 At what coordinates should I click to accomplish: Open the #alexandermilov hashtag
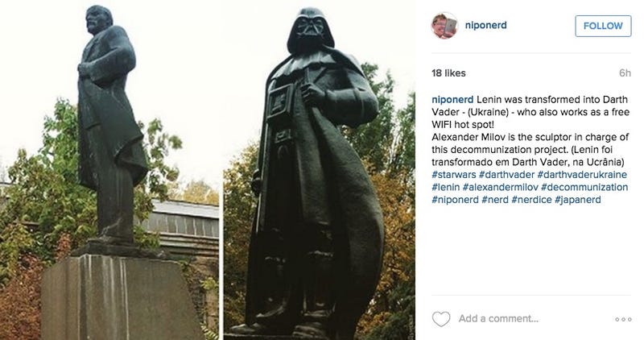(500, 188)
